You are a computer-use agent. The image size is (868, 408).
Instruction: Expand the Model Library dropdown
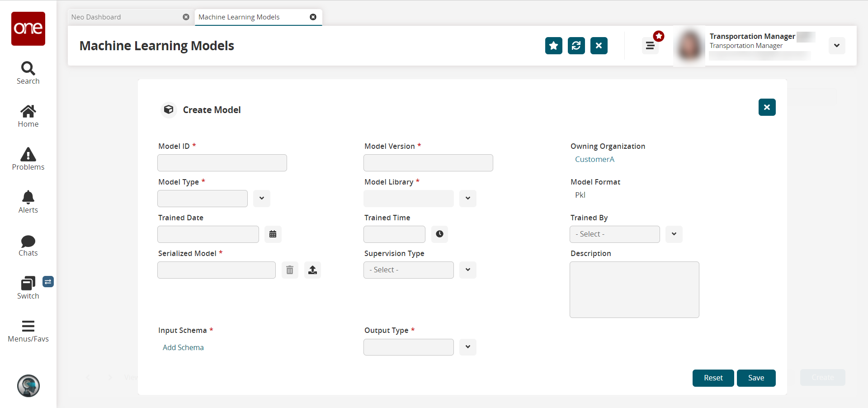click(468, 199)
